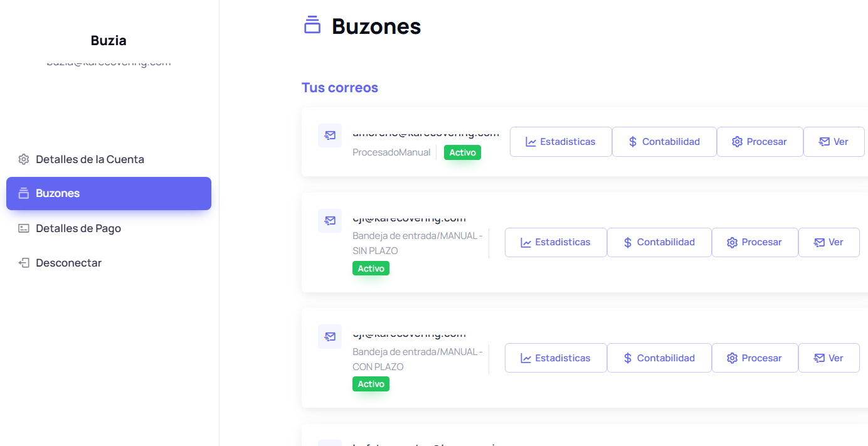Click the Procesar gear icon in SIN PLAZO row
This screenshot has height=446, width=868.
[x=732, y=243]
